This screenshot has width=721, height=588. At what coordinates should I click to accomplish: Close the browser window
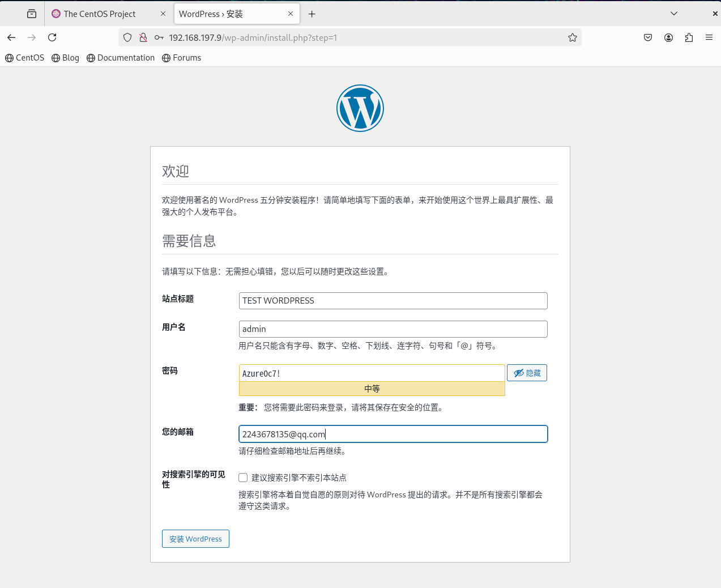tap(715, 13)
